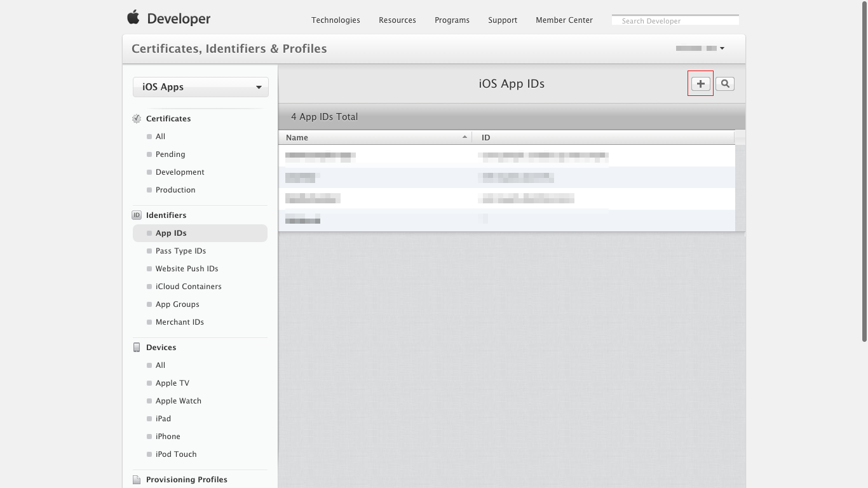868x488 pixels.
Task: Click the Identifiers section heading
Action: (166, 215)
